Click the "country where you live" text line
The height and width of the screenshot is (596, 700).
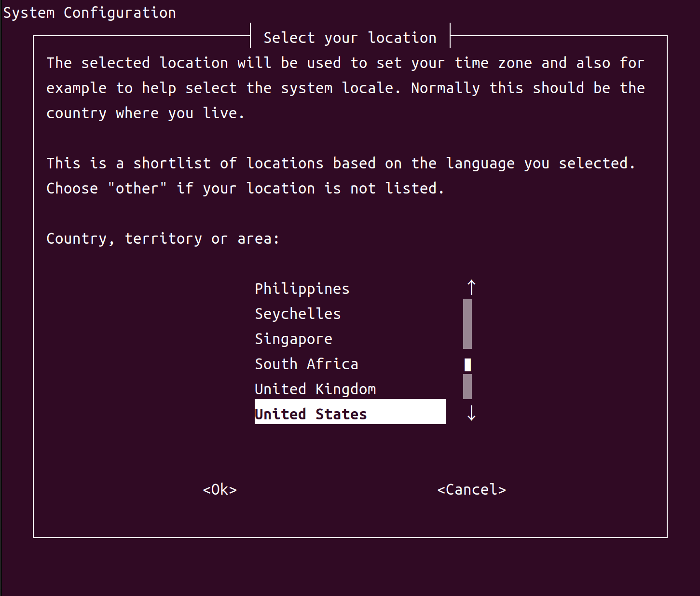pos(145,113)
